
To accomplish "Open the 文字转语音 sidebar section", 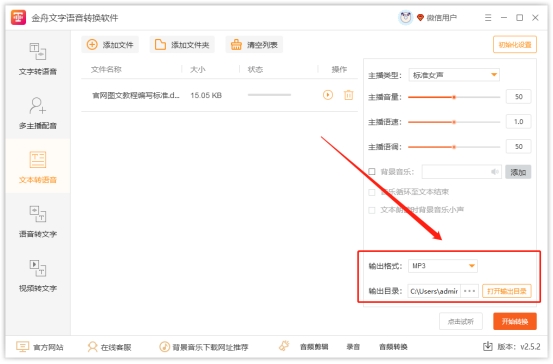I will 38,59.
